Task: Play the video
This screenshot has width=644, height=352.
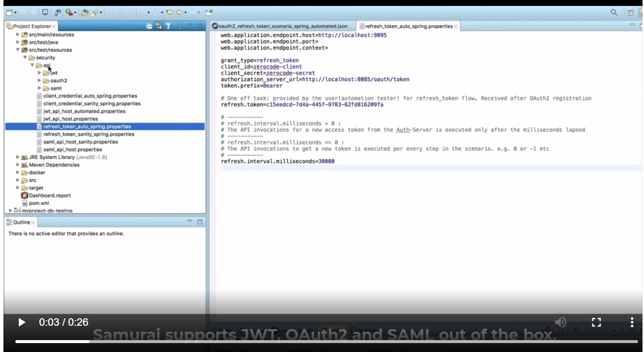Action: 21,322
